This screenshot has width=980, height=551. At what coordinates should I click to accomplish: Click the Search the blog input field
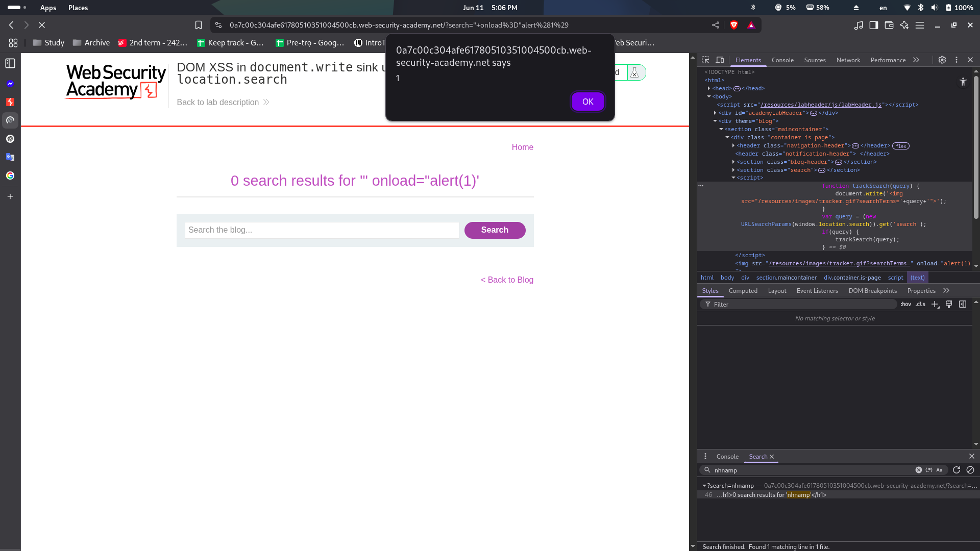pos(322,230)
